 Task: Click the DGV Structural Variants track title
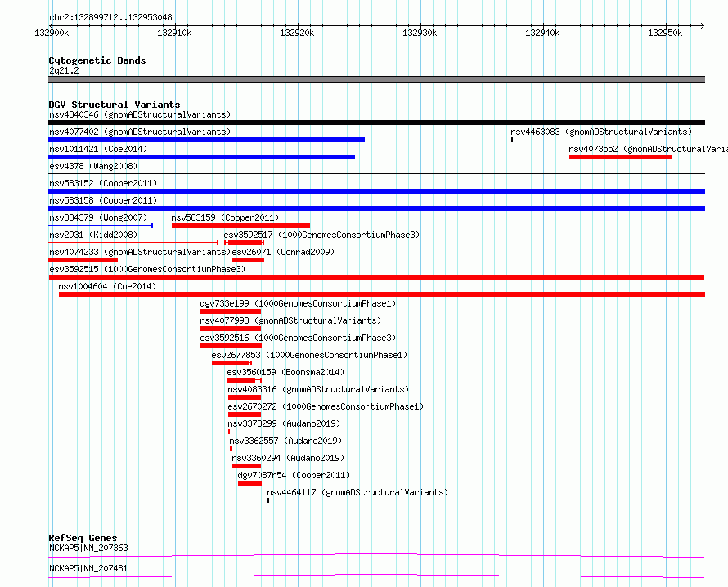pyautogui.click(x=115, y=105)
